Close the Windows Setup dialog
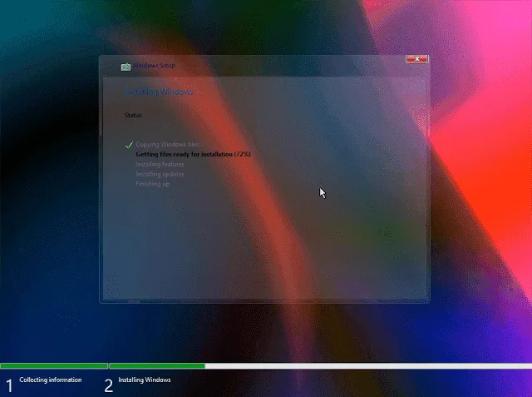532x397 pixels. tap(417, 59)
